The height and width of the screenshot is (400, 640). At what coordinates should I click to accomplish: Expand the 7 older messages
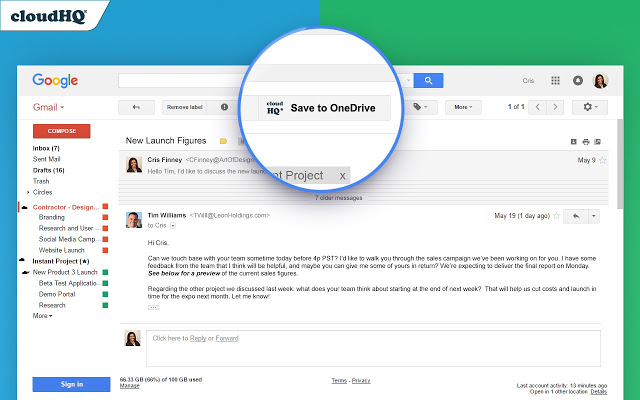(x=338, y=198)
